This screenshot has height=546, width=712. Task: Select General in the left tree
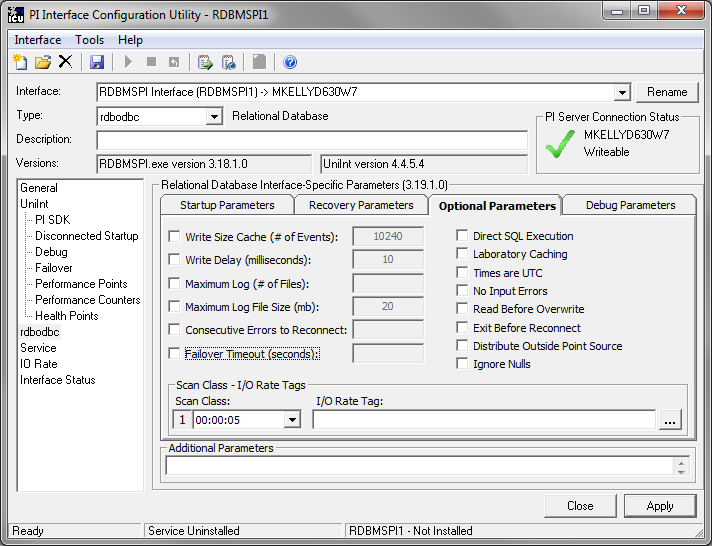[x=39, y=188]
